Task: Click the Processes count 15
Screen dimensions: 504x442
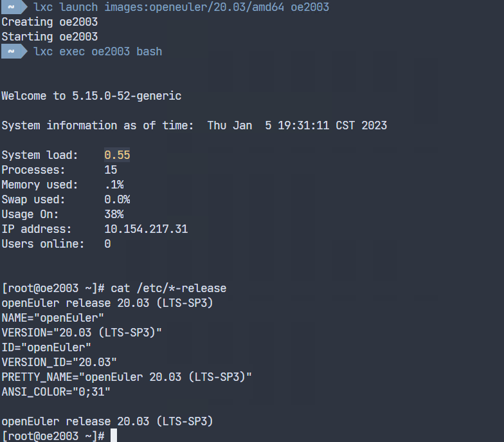Action: [x=111, y=170]
